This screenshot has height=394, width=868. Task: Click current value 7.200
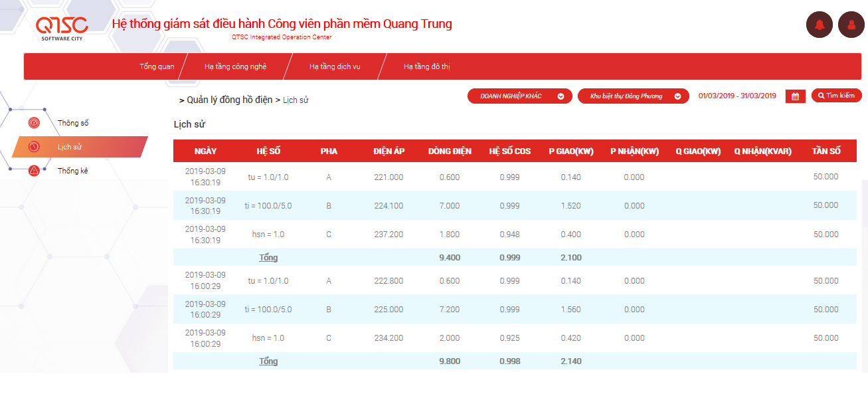tap(450, 310)
